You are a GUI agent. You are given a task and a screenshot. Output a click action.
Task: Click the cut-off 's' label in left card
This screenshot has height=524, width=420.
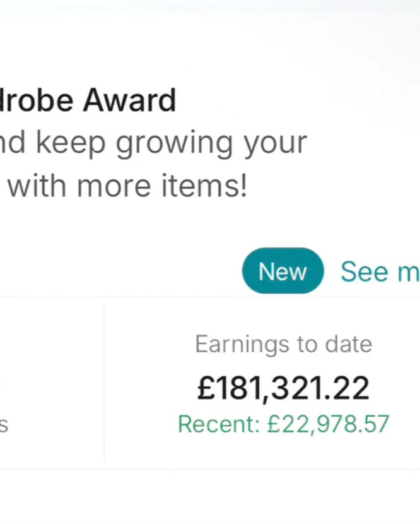3,426
